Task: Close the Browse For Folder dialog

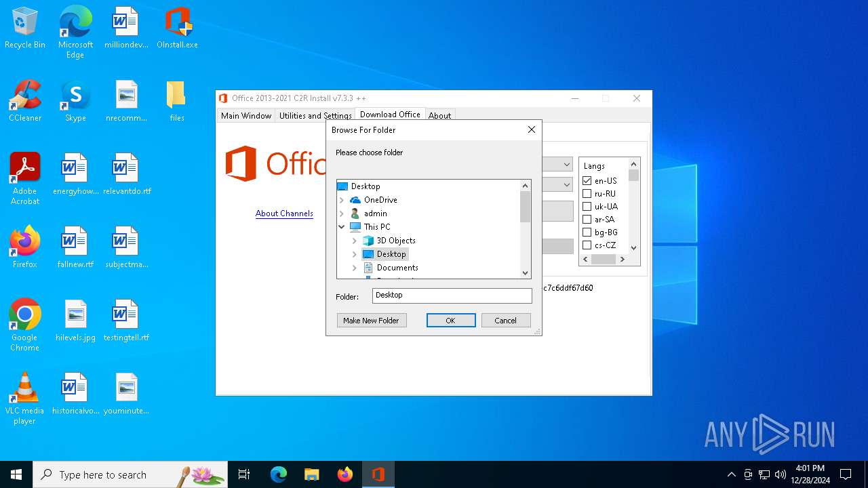Action: click(532, 129)
